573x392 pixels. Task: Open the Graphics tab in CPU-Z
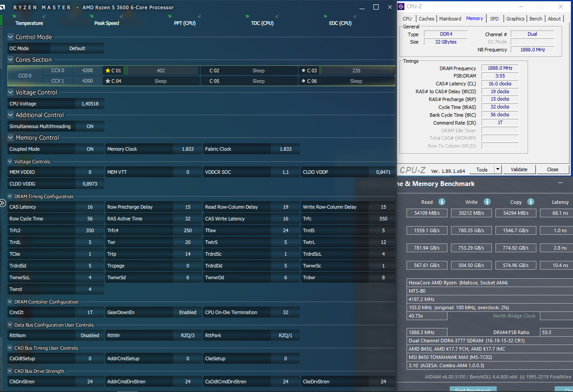(515, 19)
